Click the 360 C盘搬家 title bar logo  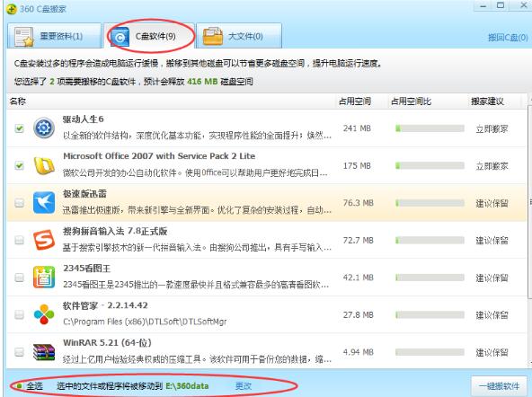12,9
